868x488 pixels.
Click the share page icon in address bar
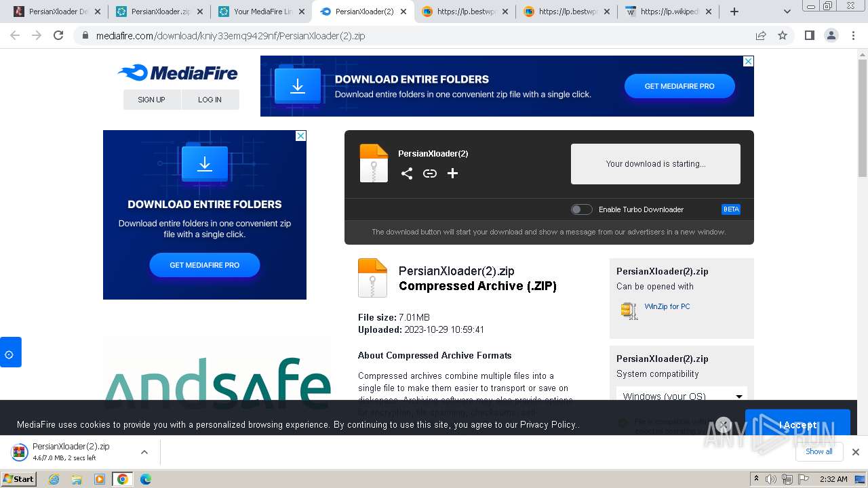761,36
